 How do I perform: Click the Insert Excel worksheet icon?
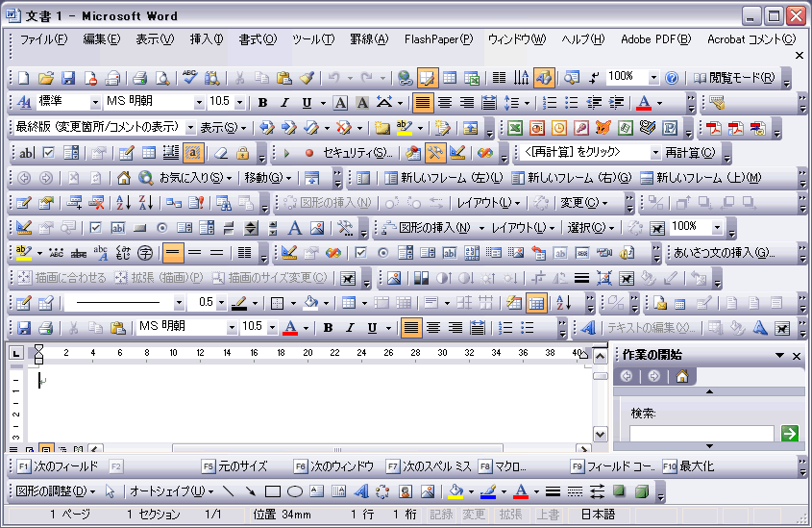click(472, 78)
